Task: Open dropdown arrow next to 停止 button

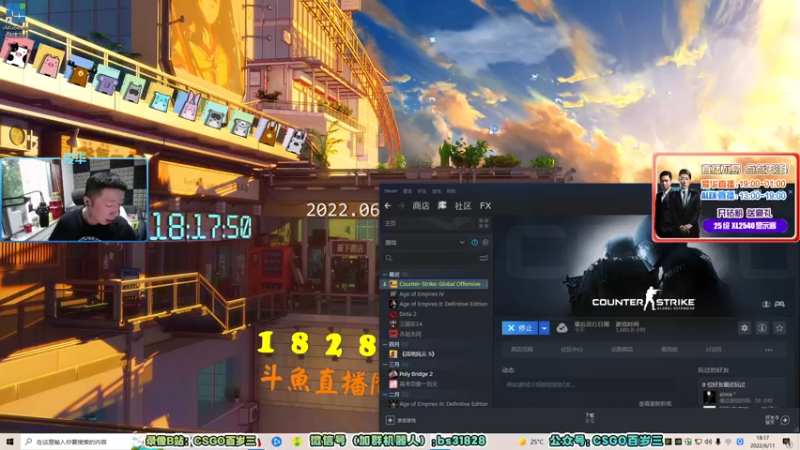Action: 544,328
